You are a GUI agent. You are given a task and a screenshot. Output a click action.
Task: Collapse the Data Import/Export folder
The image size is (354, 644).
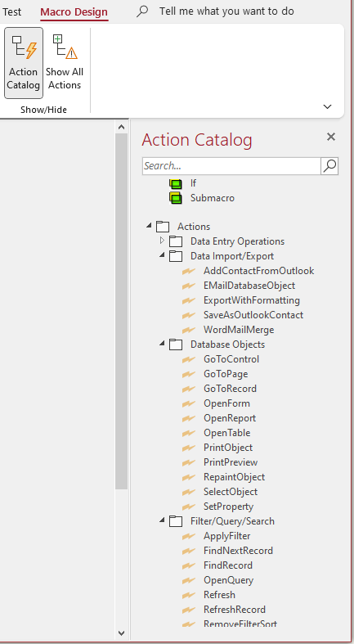162,255
